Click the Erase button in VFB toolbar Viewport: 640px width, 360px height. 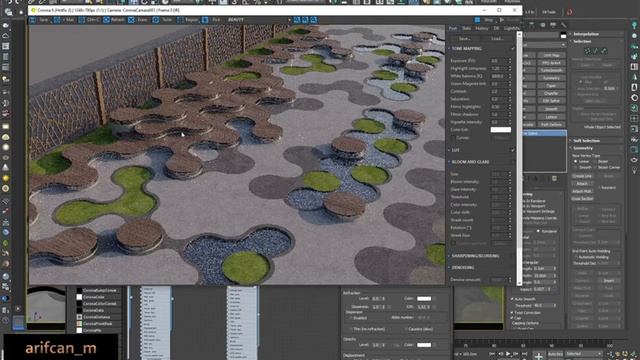point(138,20)
